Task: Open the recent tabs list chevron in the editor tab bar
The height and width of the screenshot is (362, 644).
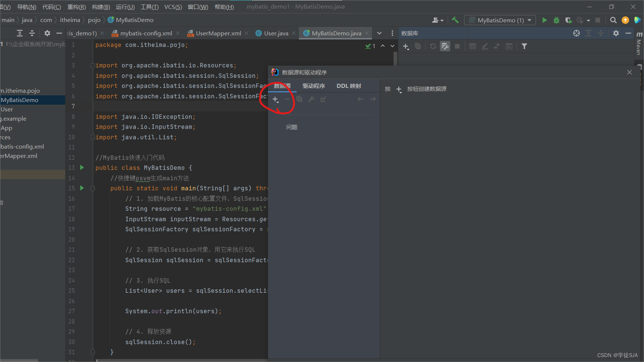Action: (379, 33)
